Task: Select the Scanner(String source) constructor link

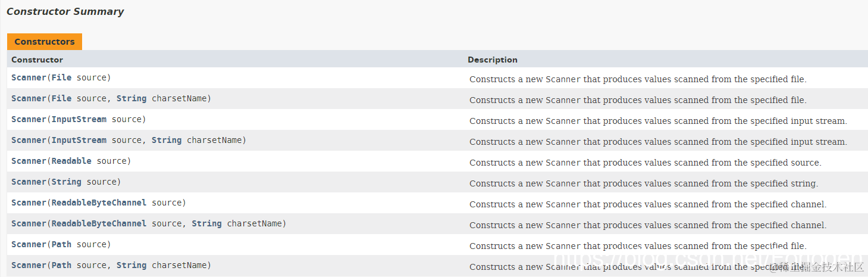Action: tap(29, 182)
